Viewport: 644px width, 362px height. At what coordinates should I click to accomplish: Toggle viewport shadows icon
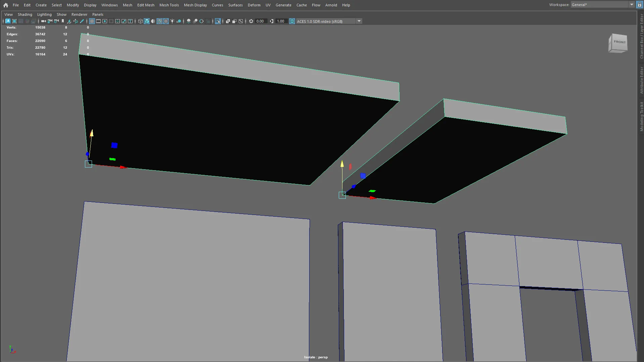click(x=179, y=21)
